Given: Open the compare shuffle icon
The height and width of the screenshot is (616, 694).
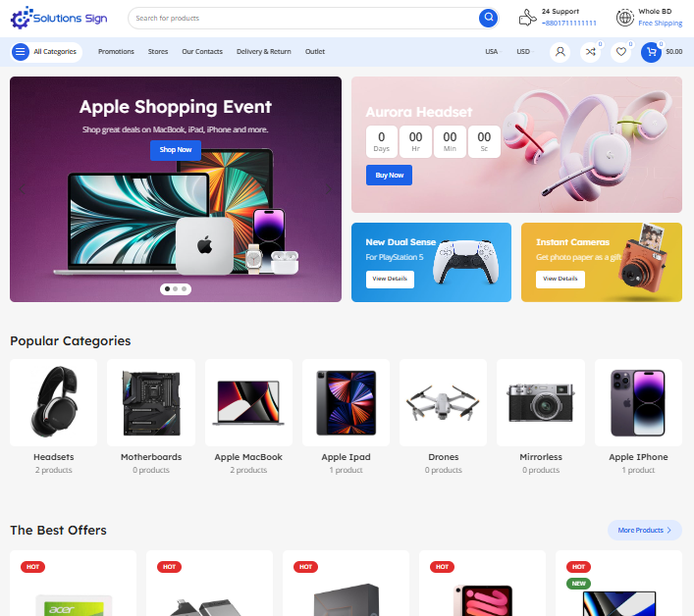Looking at the screenshot, I should [590, 52].
